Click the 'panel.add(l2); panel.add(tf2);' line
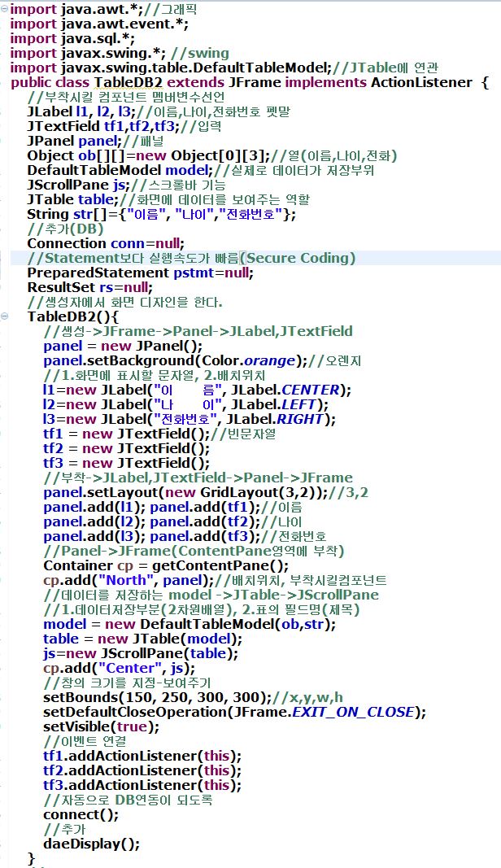The height and width of the screenshot is (868, 501). [172, 521]
